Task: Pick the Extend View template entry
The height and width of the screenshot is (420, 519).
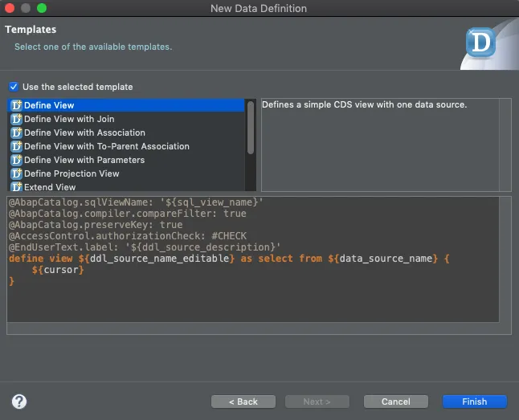Action: click(x=50, y=187)
